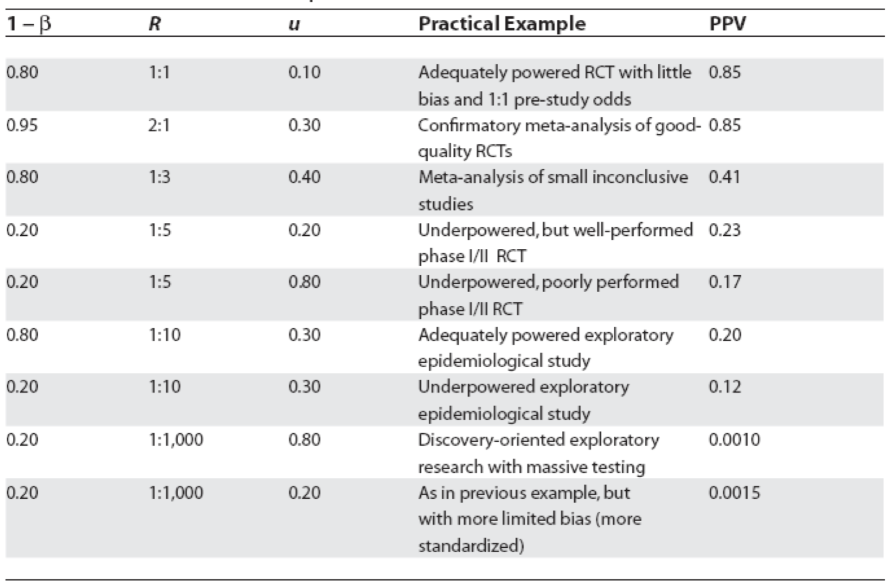
Task: Click the 0.10 bias value
Action: [304, 72]
